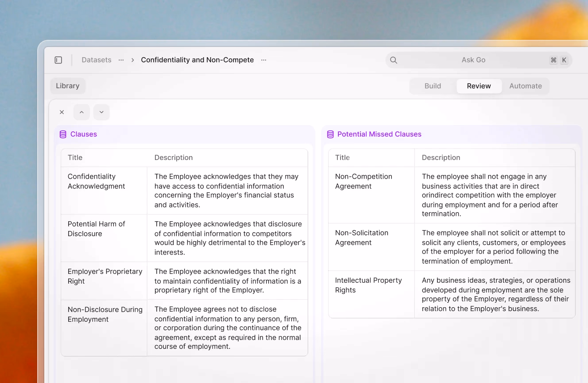Open the ellipsis menu after Datasets
This screenshot has width=588, height=383.
(121, 60)
